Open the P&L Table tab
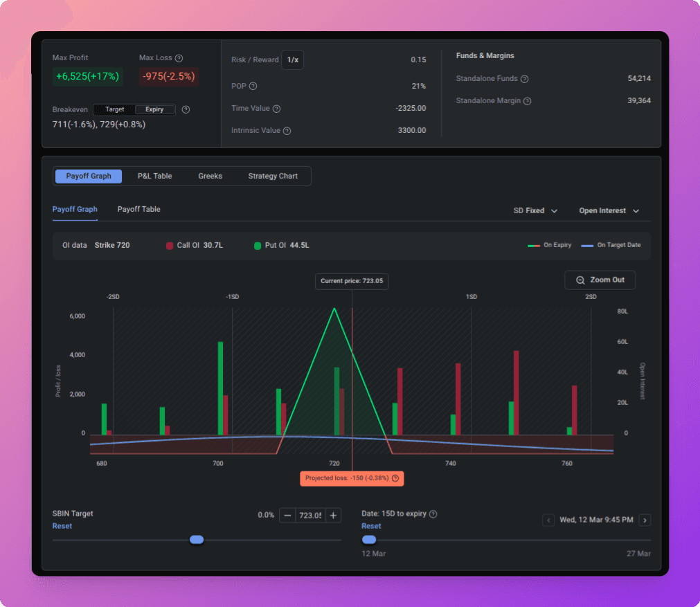700x607 pixels. tap(155, 176)
